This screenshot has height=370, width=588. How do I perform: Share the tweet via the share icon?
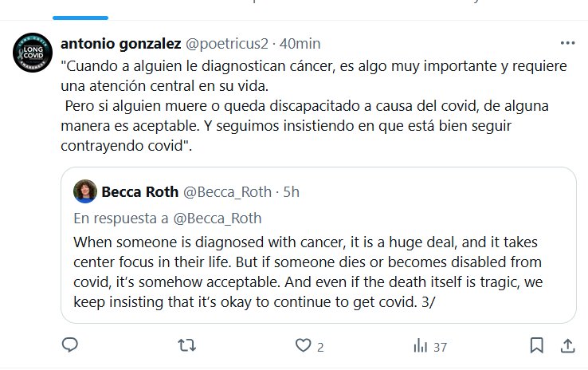(x=567, y=345)
